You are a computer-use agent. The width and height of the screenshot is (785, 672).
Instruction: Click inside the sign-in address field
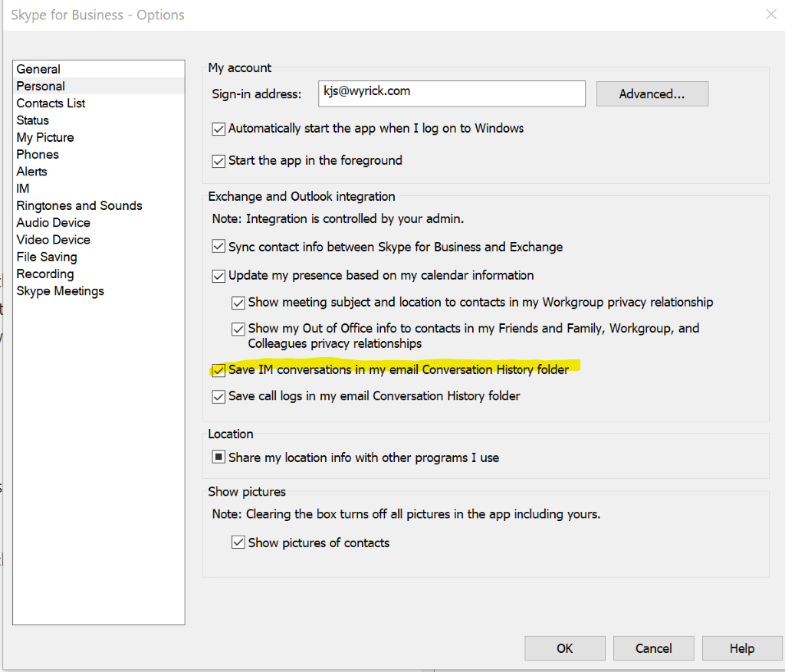pos(452,93)
